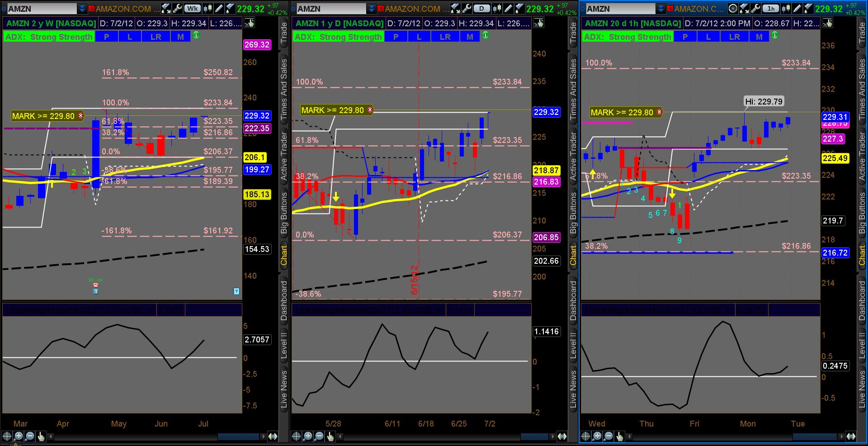Click the AMZN symbol field in hourly chart
Viewport: 868px width, 446px height.
pyautogui.click(x=621, y=9)
